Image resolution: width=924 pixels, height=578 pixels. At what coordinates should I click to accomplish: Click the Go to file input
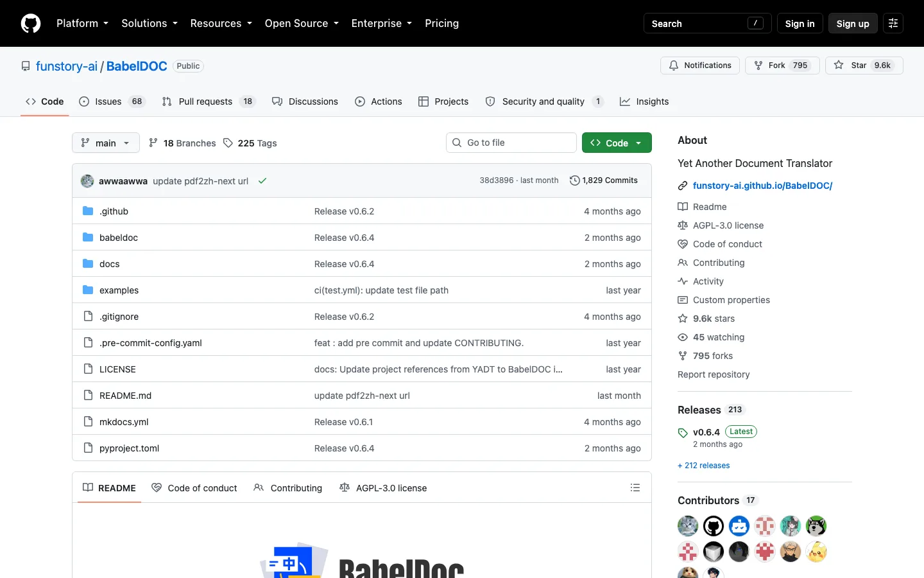511,143
